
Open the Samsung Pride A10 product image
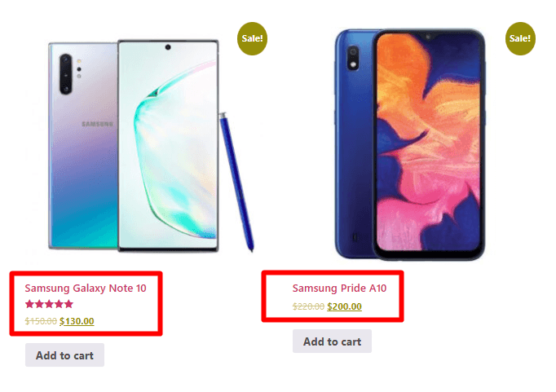point(410,144)
